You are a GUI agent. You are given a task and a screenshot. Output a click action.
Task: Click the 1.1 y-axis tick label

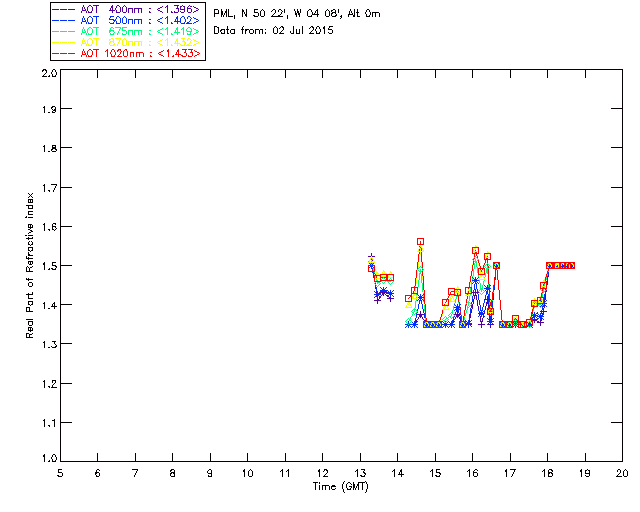(x=49, y=423)
